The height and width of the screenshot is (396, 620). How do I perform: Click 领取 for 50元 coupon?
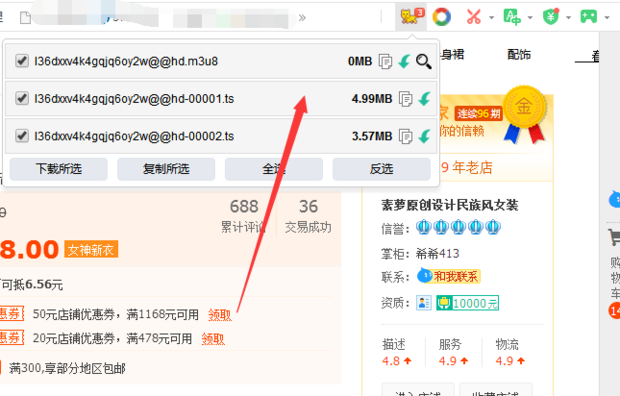[220, 315]
